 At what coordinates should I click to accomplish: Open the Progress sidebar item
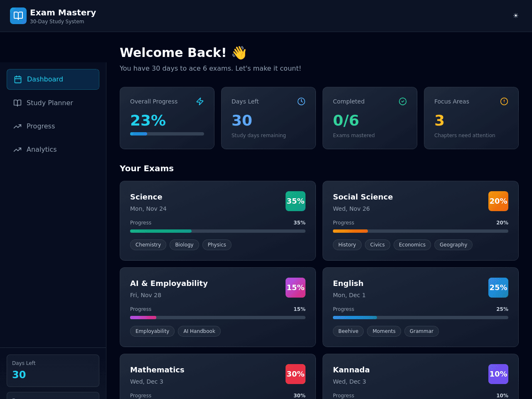click(53, 126)
